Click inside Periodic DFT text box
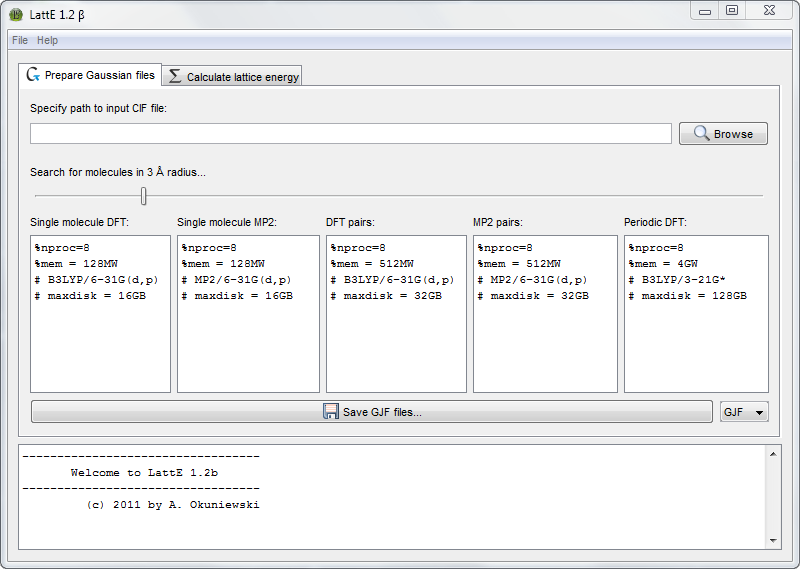This screenshot has width=800, height=569. tap(696, 314)
